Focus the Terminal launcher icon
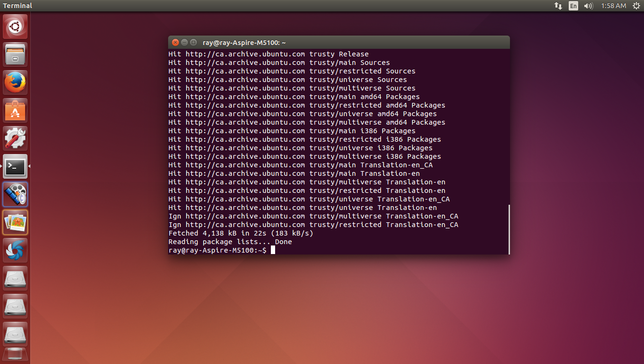This screenshot has height=364, width=644. (15, 166)
